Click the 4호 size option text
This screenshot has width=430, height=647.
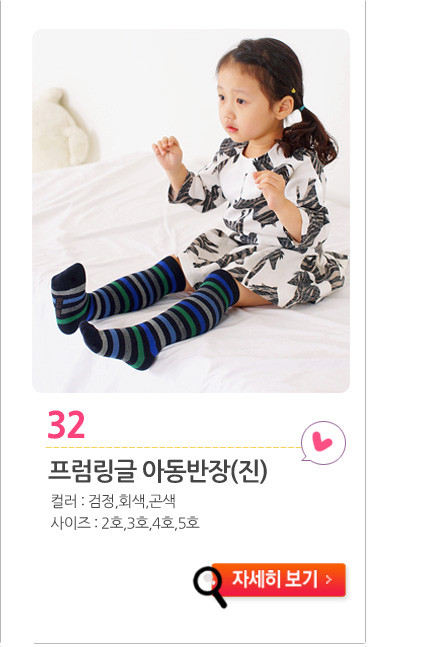click(x=163, y=523)
